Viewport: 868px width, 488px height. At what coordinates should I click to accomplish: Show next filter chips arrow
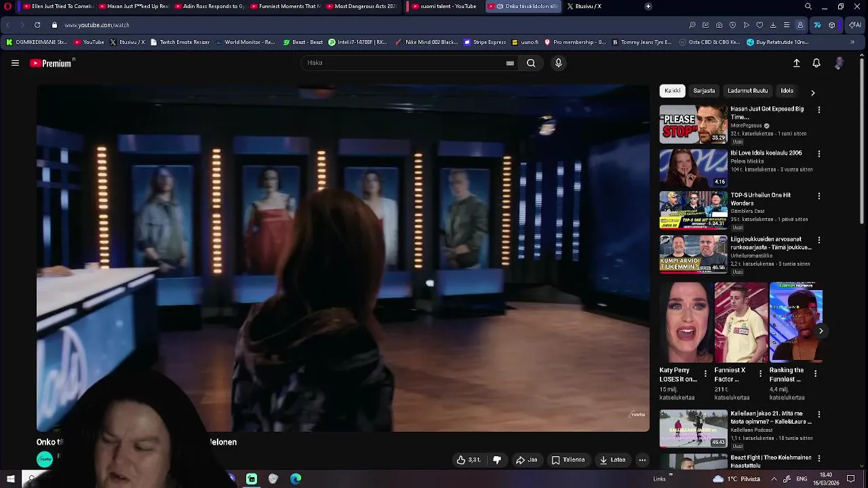[x=812, y=92]
